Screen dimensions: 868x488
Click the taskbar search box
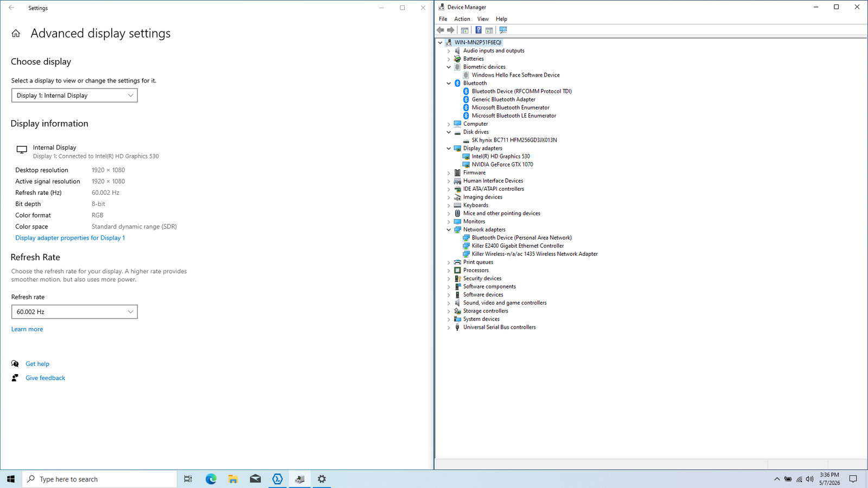pos(100,479)
